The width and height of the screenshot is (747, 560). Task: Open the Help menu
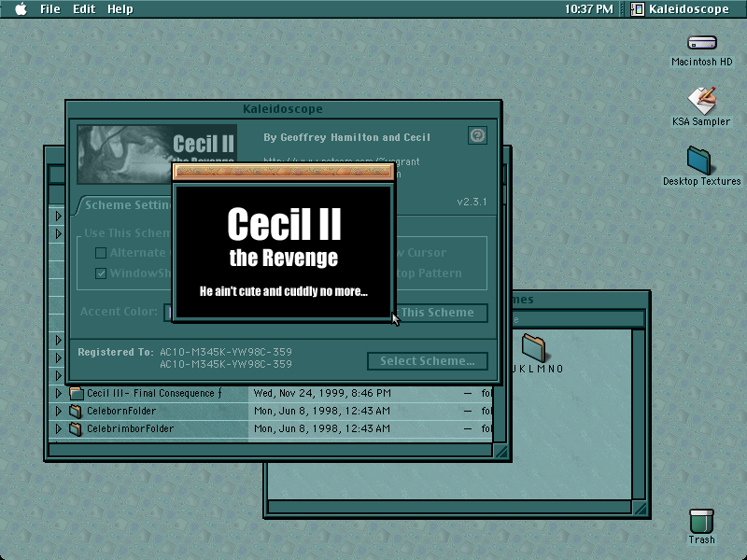(120, 9)
